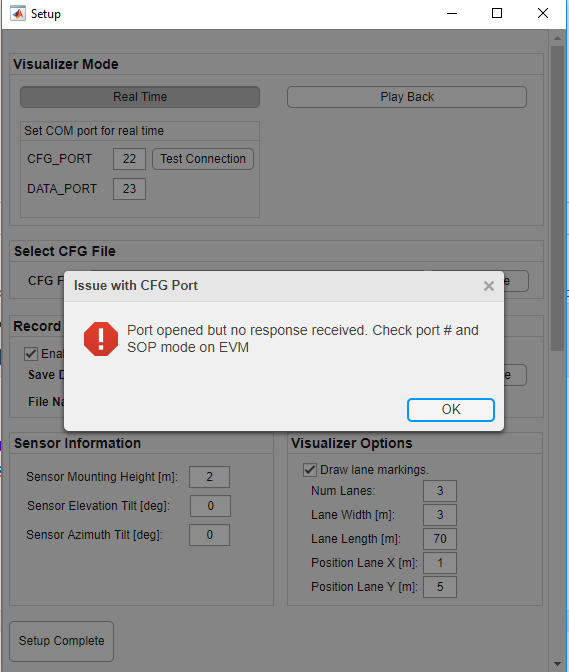Click the Position Lane Y field
569x672 pixels.
pos(440,587)
